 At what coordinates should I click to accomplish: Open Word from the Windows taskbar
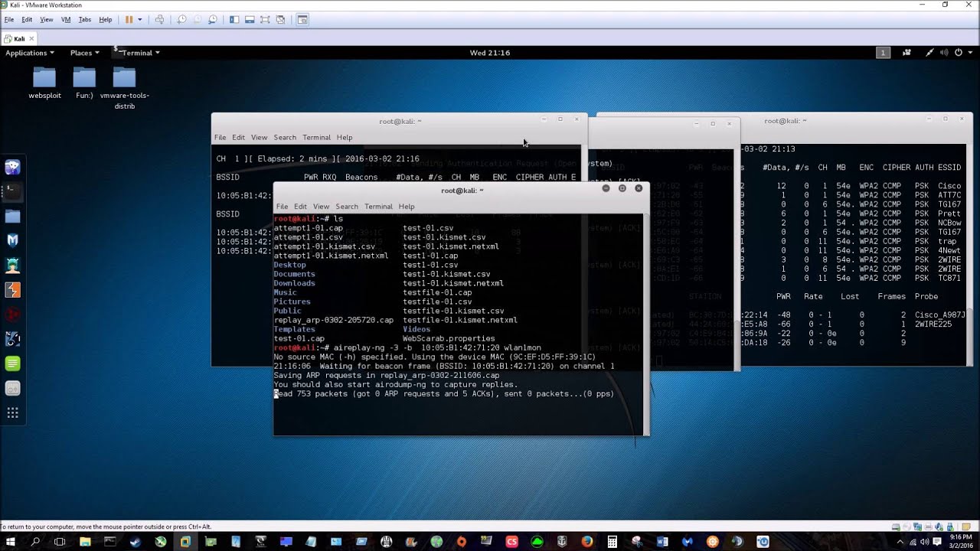(x=662, y=542)
